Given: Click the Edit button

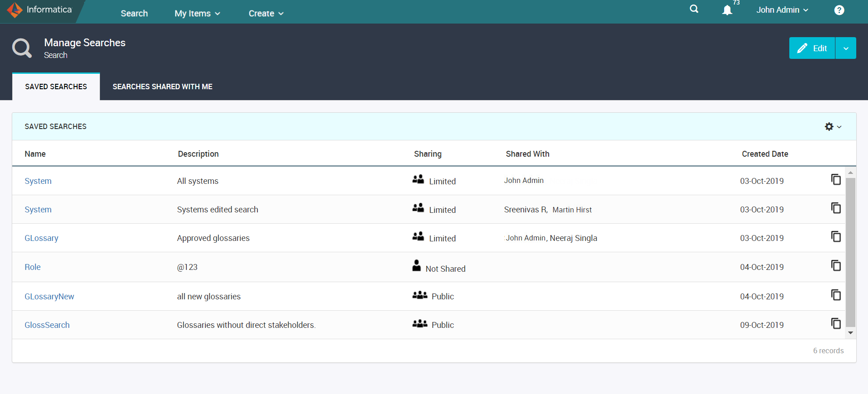Looking at the screenshot, I should coord(812,48).
